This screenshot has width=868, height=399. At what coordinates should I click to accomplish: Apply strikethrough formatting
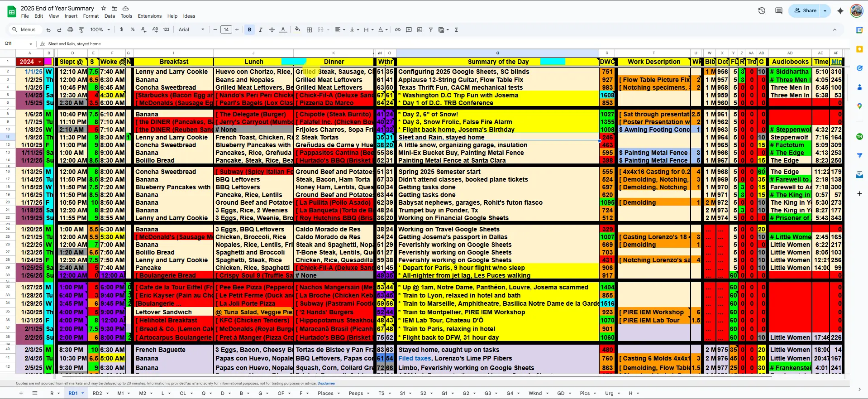pyautogui.click(x=272, y=30)
